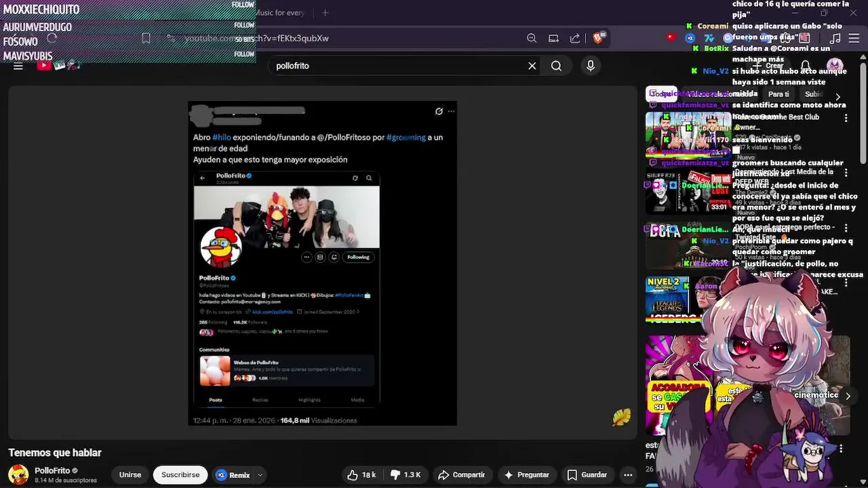Viewport: 868px width, 488px height.
Task: Open the browser zoom-out magnifier icon
Action: pyautogui.click(x=532, y=38)
